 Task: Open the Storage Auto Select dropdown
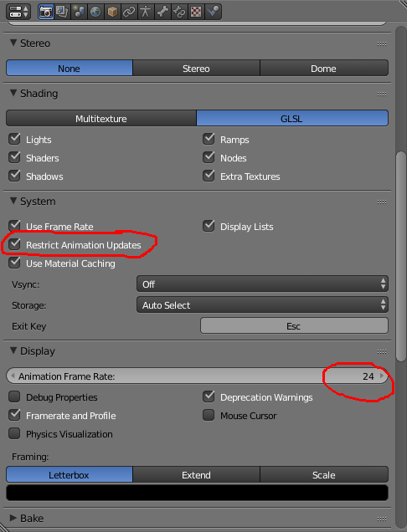[x=262, y=304]
